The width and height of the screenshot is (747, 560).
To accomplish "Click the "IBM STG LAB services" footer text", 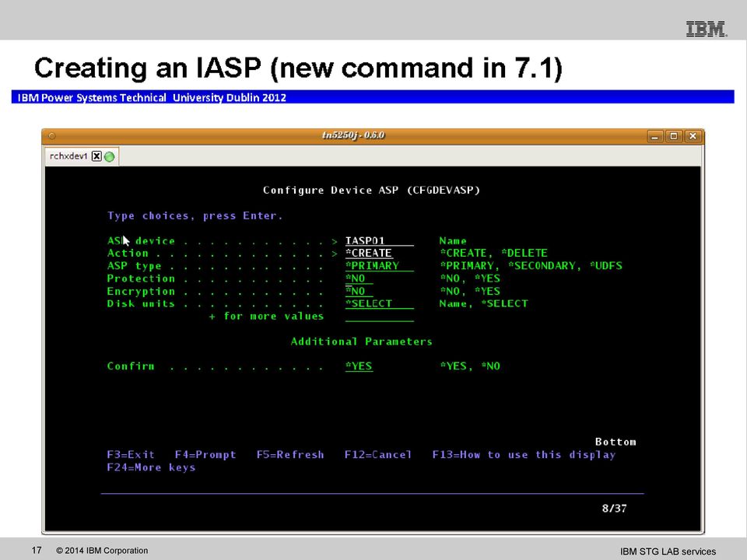I will click(668, 551).
